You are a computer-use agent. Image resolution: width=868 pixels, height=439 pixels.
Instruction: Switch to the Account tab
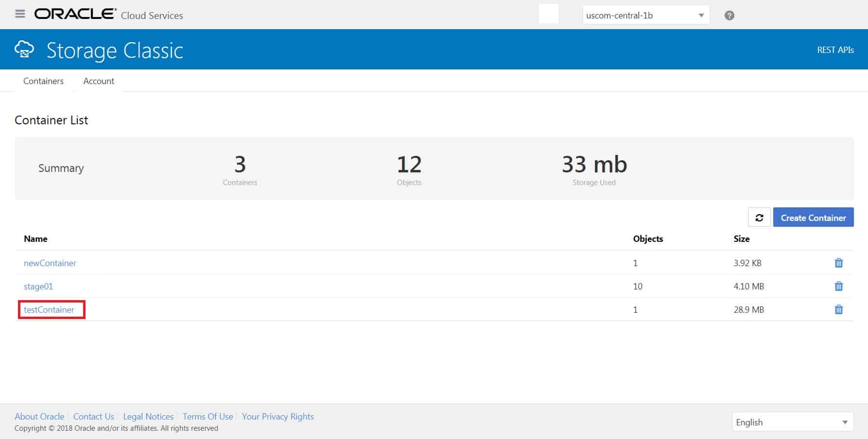coord(99,81)
